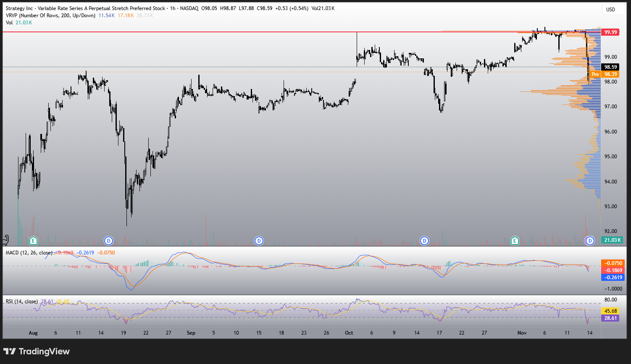Open the dividend D marker in mid-September
Screen dimensions: 631x364
259,241
